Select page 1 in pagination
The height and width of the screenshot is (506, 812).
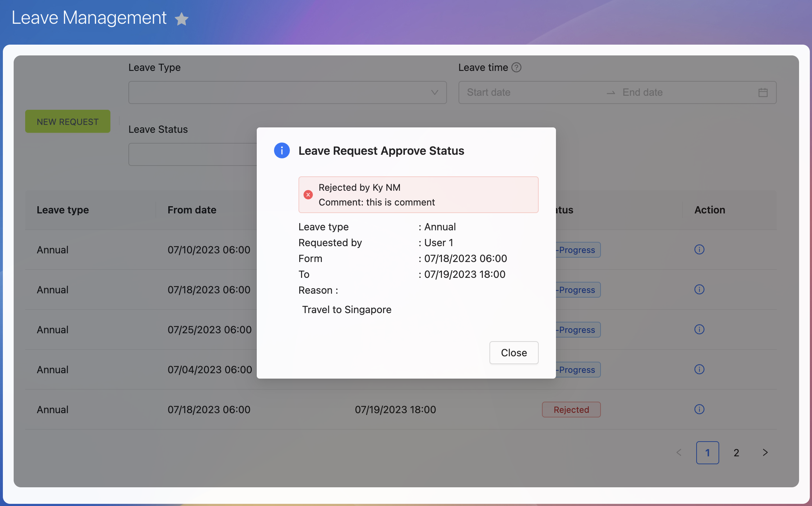[707, 452]
